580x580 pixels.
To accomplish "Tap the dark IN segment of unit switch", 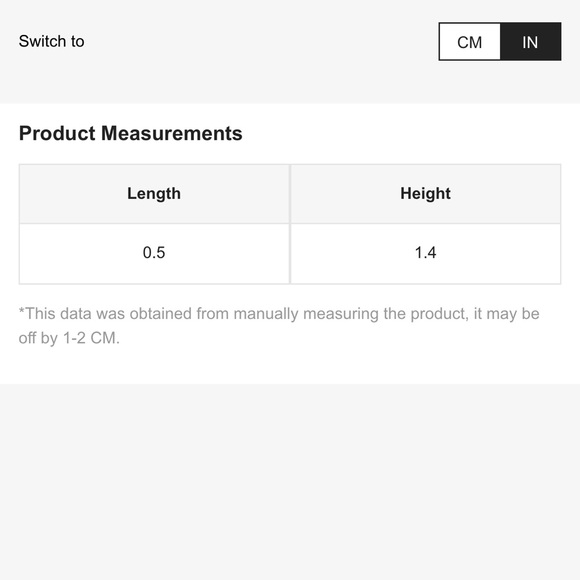I will (531, 41).
